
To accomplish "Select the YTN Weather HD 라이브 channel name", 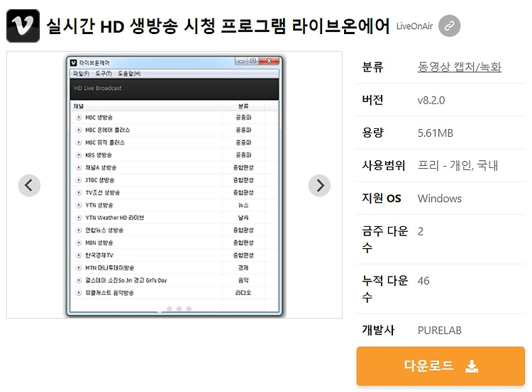I will (x=115, y=218).
